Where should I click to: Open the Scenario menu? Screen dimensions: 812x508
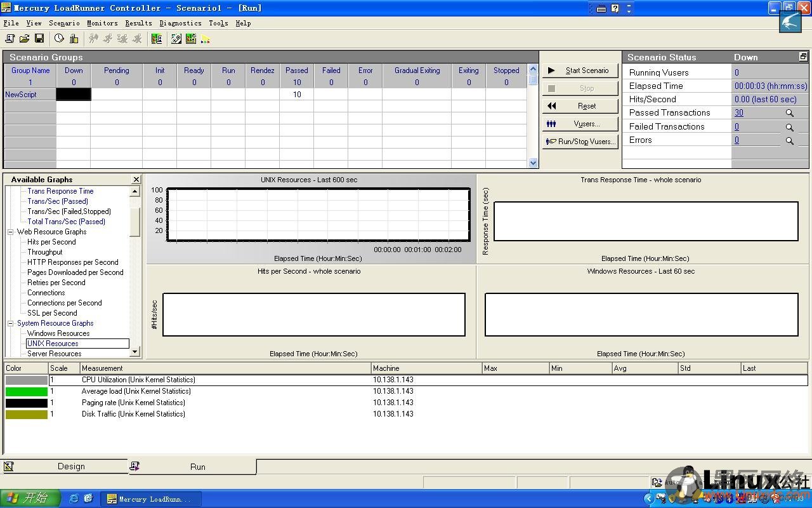point(64,23)
